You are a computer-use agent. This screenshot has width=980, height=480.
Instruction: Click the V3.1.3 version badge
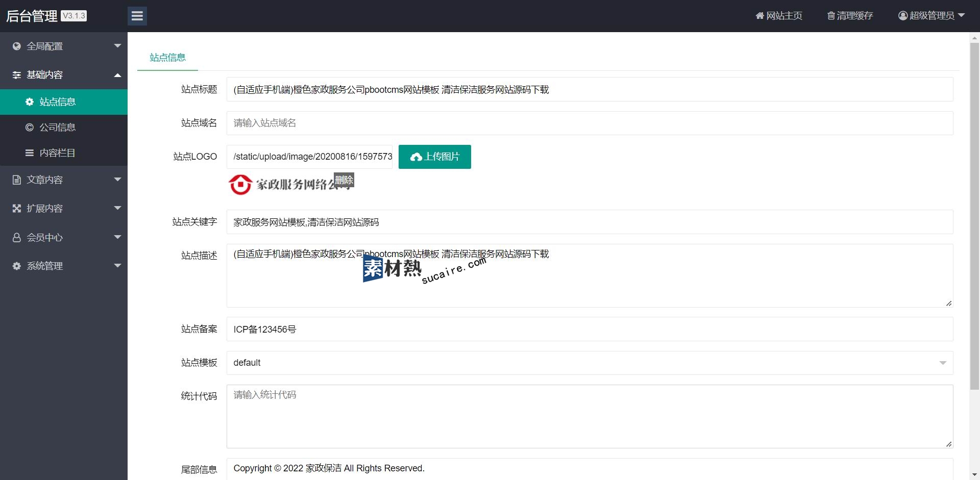[x=74, y=16]
